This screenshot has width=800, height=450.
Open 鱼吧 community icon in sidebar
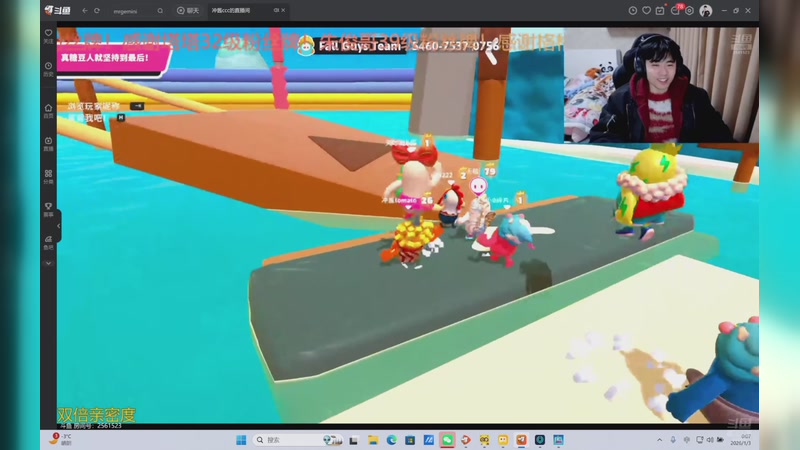[x=48, y=242]
